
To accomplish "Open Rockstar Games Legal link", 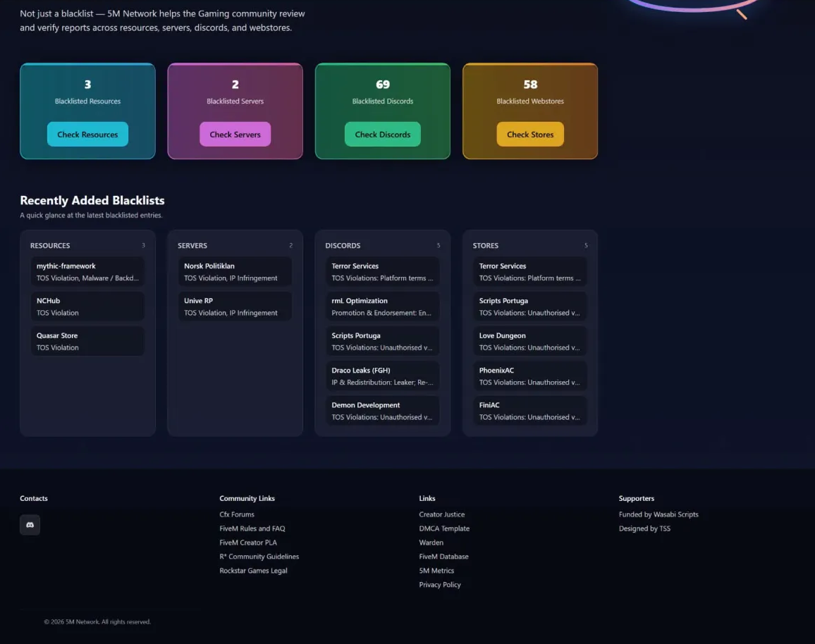I will (253, 570).
